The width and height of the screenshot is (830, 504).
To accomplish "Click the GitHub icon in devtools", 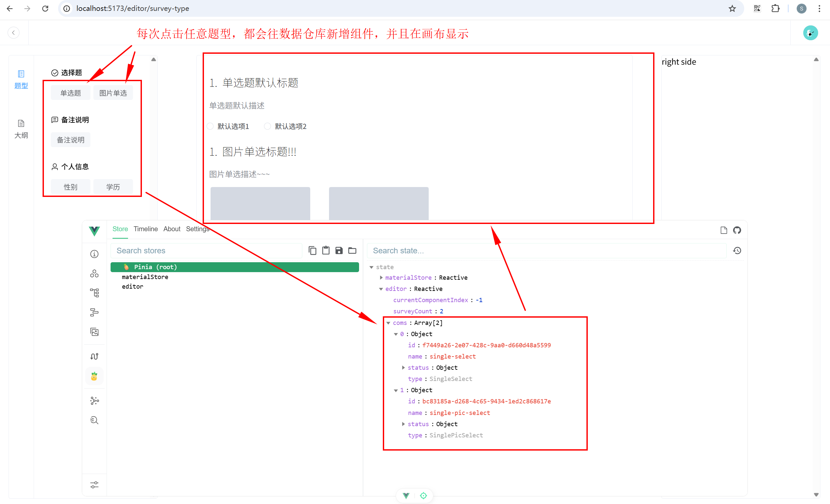I will click(x=737, y=230).
